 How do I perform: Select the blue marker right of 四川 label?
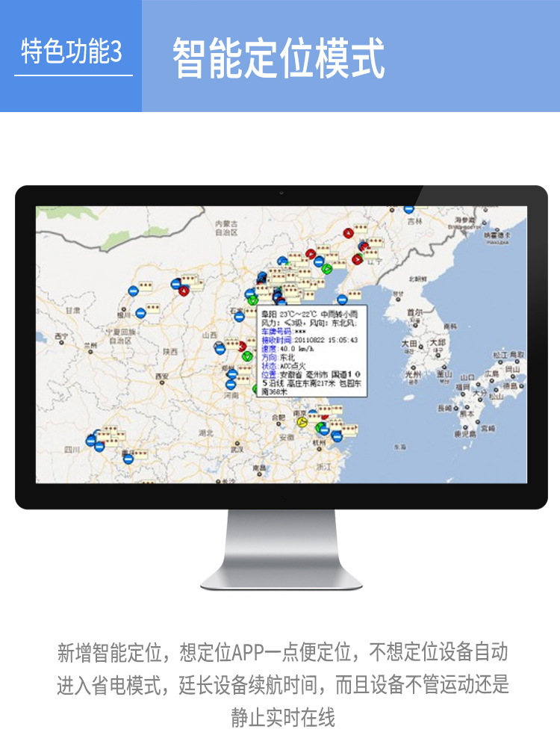coord(99,447)
